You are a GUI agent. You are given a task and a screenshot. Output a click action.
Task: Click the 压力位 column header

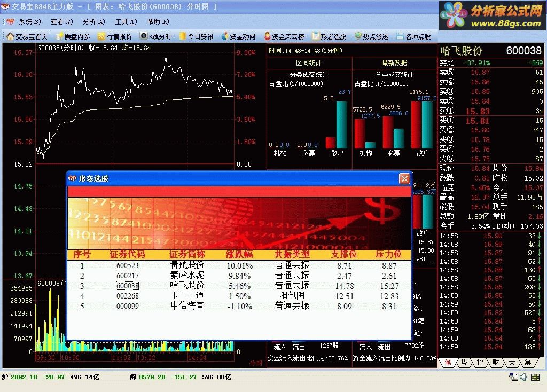389,254
